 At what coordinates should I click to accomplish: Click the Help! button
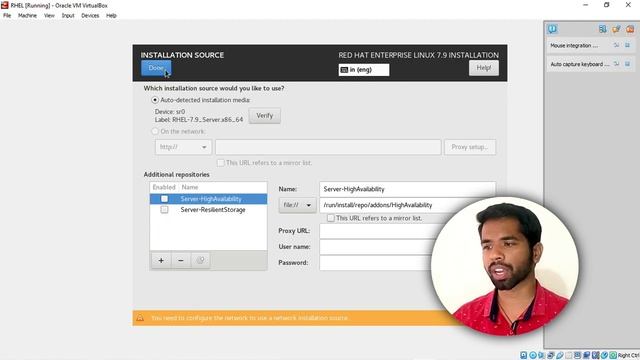pos(484,68)
